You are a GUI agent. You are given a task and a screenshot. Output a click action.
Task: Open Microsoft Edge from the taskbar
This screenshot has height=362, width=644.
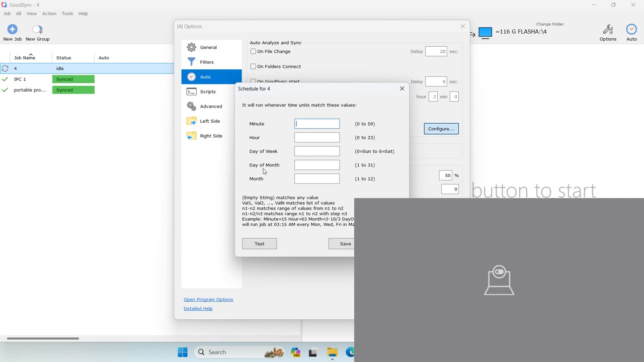pos(350,352)
